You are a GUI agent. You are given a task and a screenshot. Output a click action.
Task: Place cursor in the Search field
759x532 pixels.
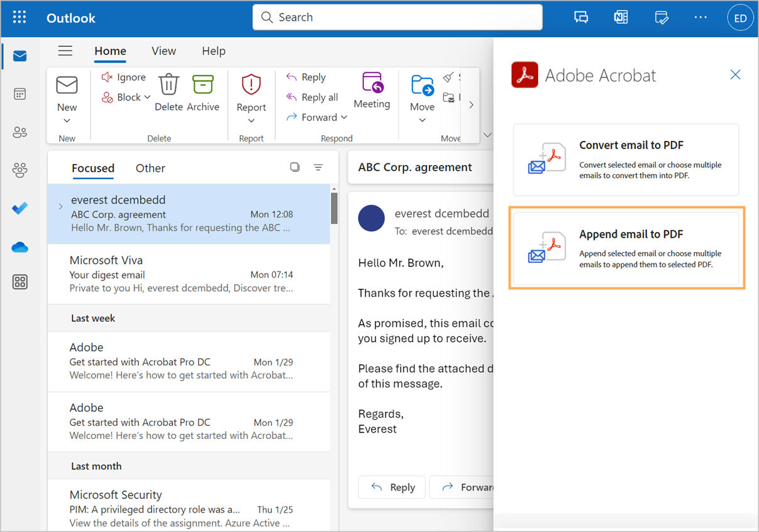(x=397, y=17)
